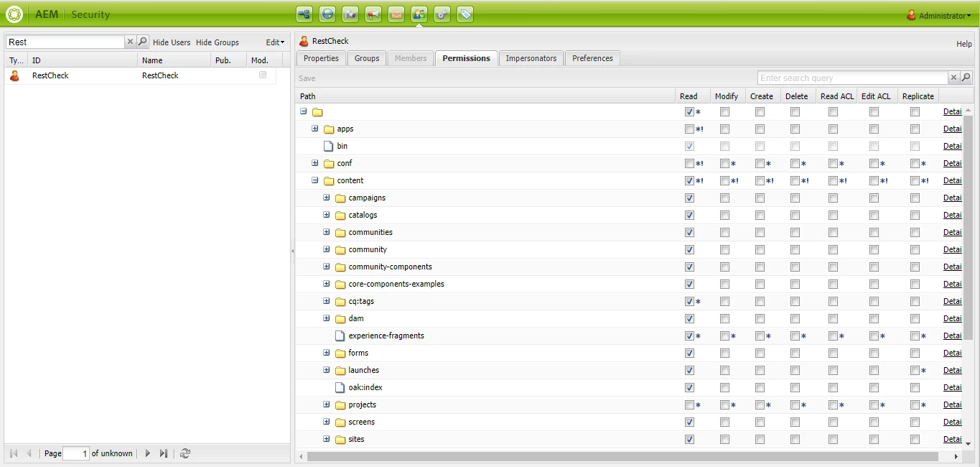
Task: Open the Inbox tray icon
Action: point(396,14)
